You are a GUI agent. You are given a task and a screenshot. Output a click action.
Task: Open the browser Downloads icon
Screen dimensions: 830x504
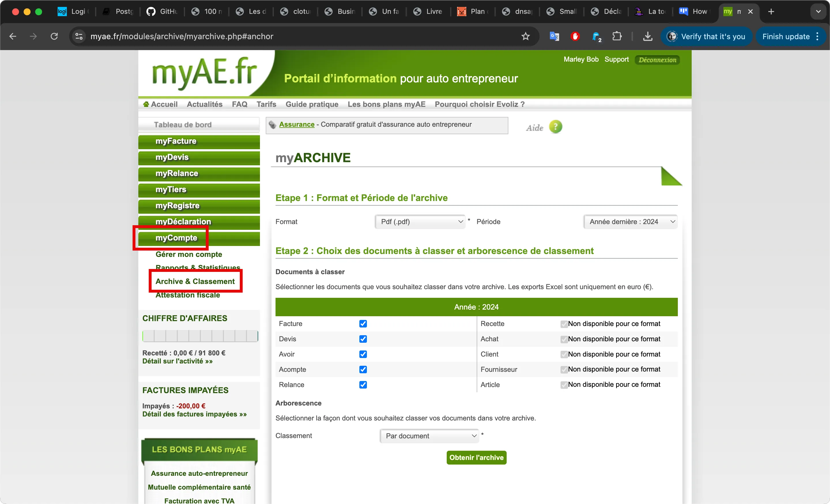647,36
